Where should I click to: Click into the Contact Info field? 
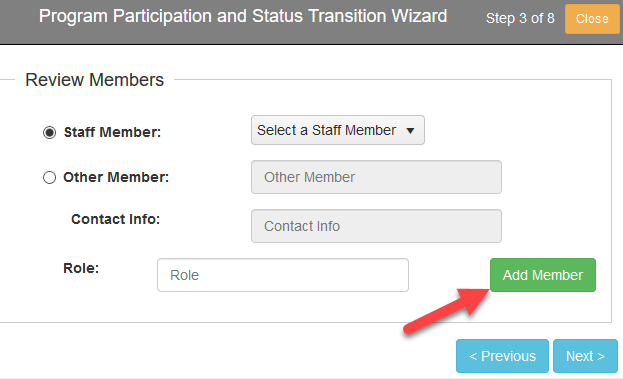[376, 226]
